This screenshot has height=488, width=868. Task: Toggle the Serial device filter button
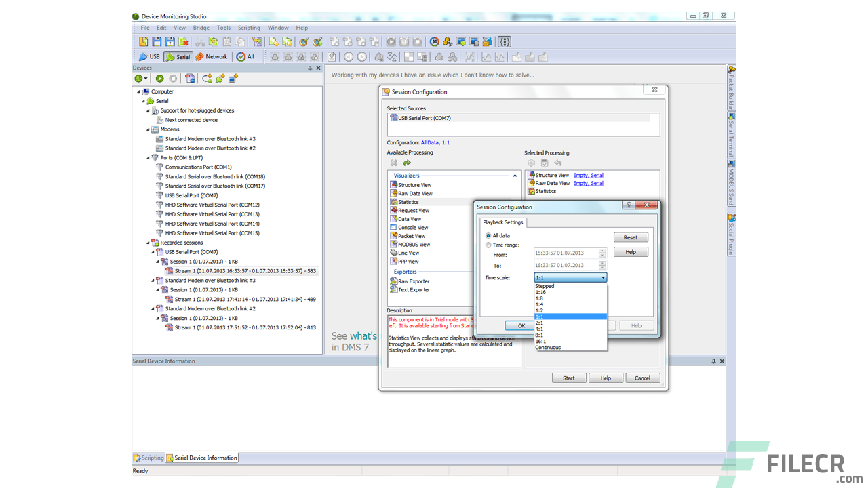pyautogui.click(x=178, y=57)
